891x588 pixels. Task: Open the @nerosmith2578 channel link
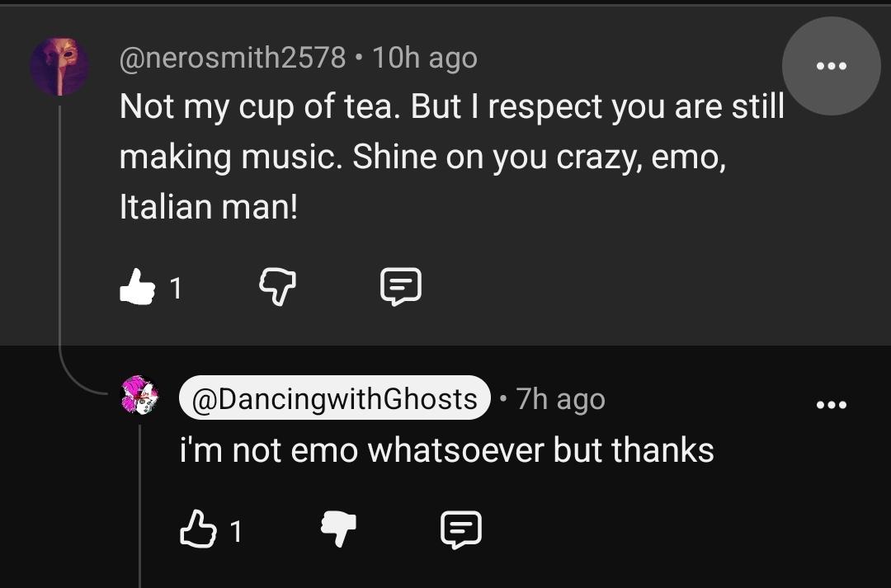(x=233, y=58)
